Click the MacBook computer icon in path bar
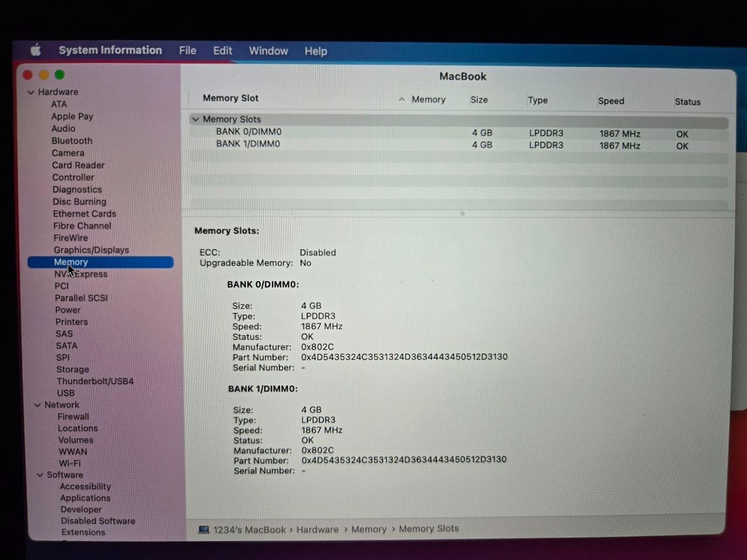This screenshot has height=560, width=747. [204, 530]
